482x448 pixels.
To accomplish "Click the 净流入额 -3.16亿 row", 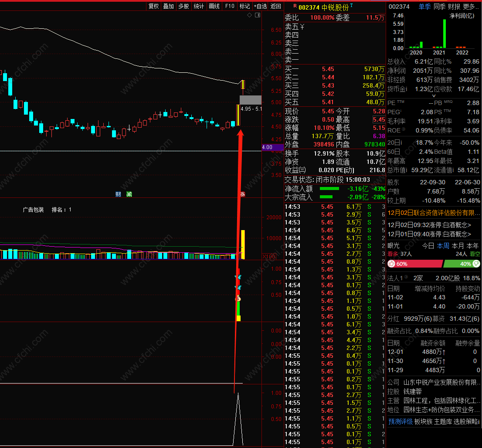I will tap(335, 189).
